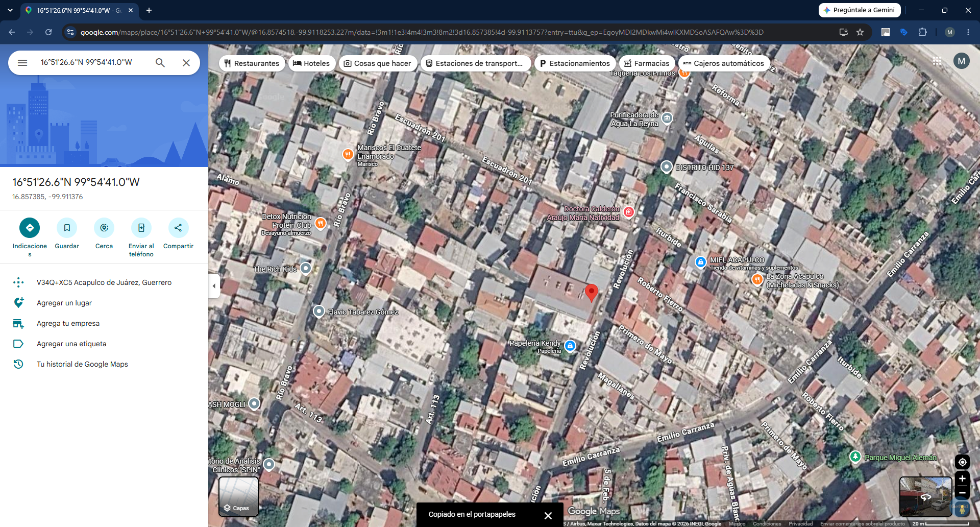Screen dimensions: 980x527
Task: Click the search magnifier icon
Action: 160,63
